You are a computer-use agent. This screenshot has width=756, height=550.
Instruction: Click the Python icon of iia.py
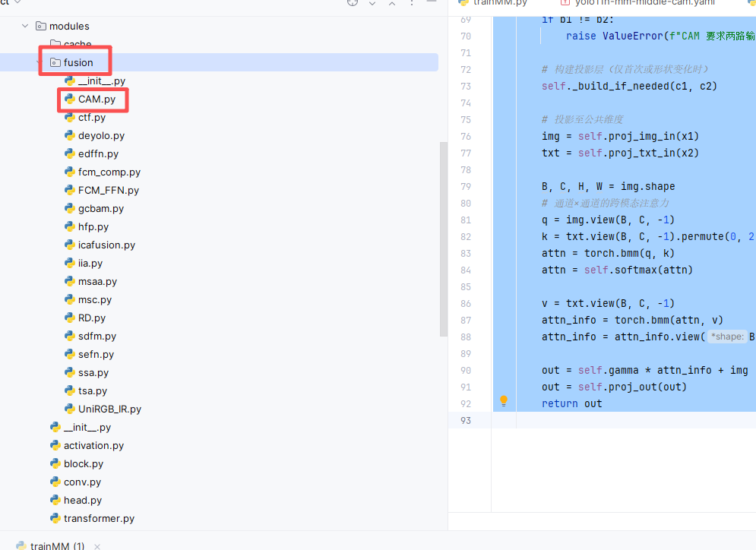[x=70, y=263]
